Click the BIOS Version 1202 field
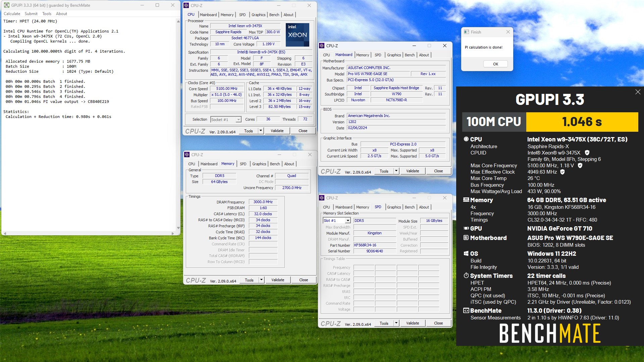 pos(396,122)
